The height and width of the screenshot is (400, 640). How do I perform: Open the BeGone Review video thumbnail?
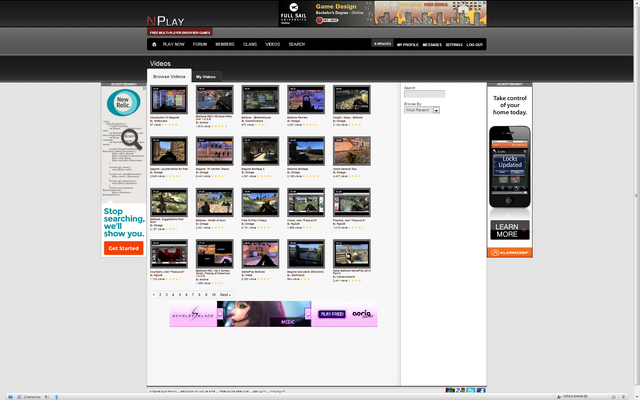306,100
